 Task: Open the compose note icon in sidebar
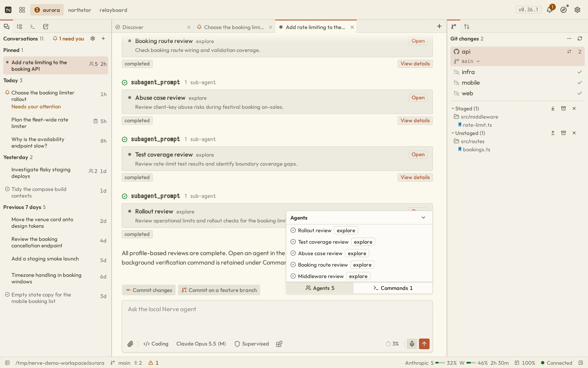[46, 27]
